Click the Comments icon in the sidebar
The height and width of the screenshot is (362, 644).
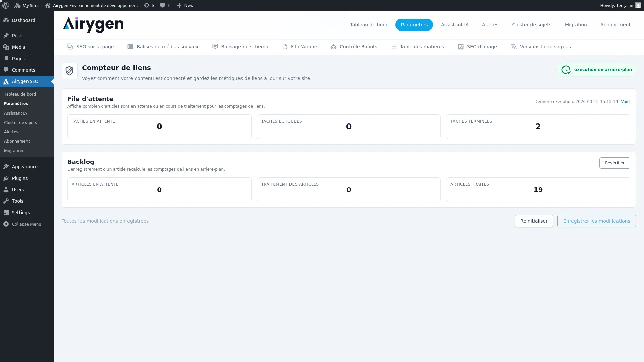[6, 70]
